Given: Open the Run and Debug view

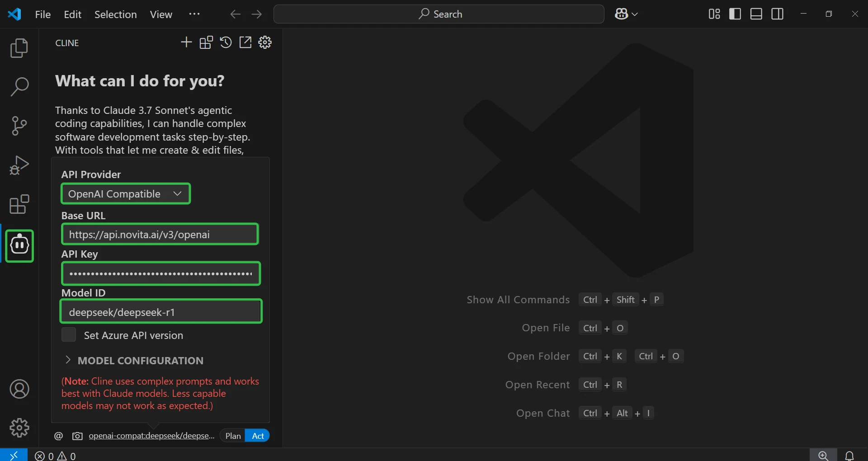Looking at the screenshot, I should 19,165.
